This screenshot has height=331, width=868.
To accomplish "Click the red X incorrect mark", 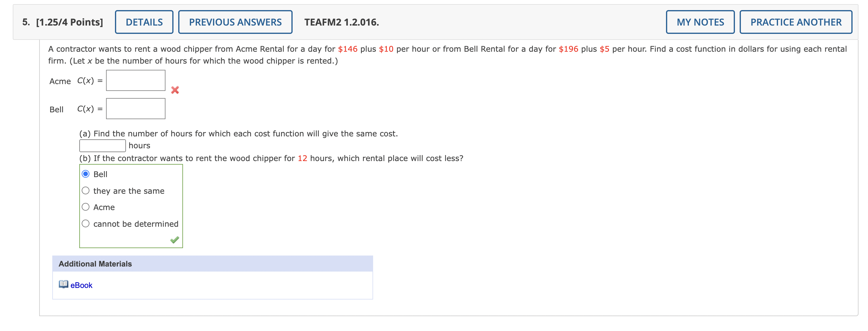I will tap(175, 90).
